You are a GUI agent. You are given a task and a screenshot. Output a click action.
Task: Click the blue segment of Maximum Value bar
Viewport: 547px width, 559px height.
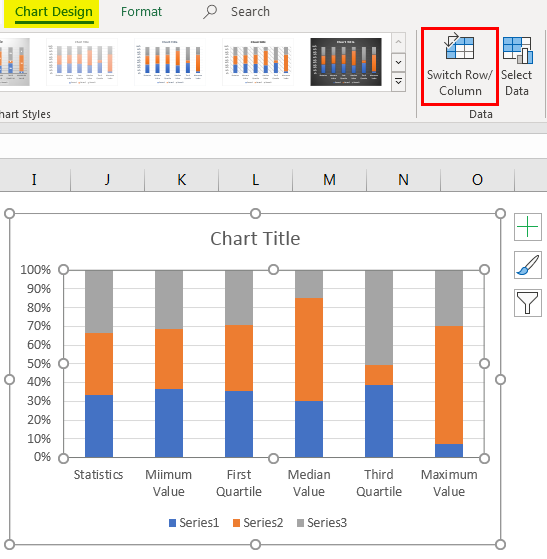(x=449, y=451)
